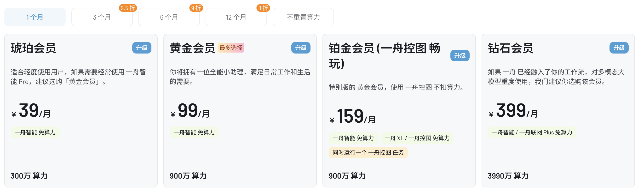
Task: Select the 12 个月 billing tab
Action: click(236, 17)
